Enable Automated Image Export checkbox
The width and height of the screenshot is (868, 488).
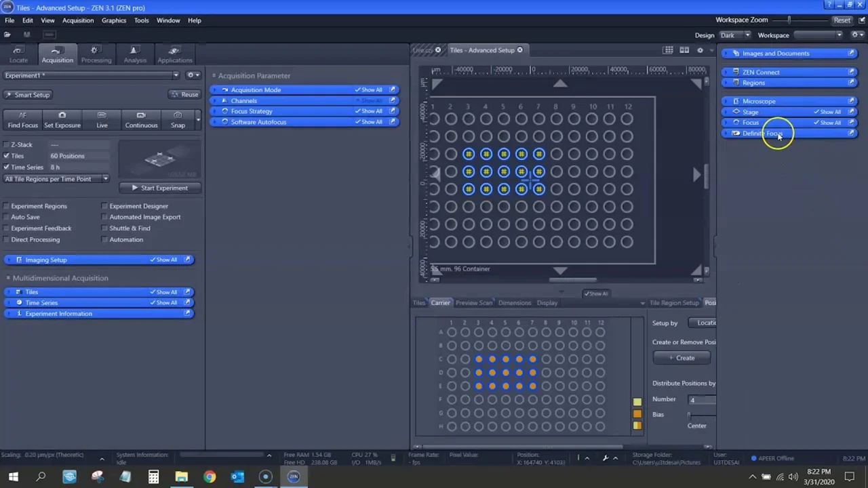tap(104, 217)
